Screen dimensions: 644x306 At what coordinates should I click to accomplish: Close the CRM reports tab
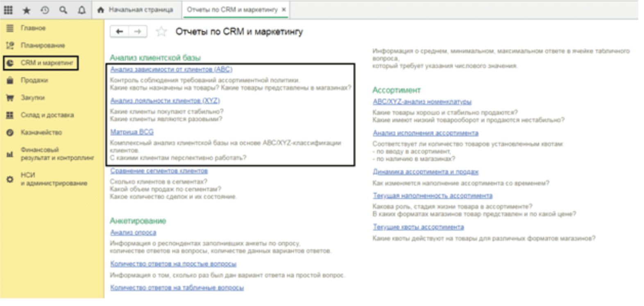[283, 9]
